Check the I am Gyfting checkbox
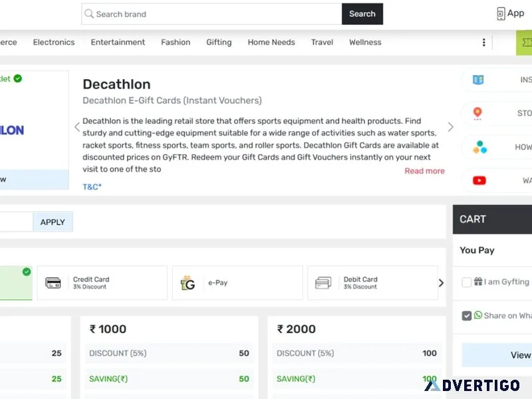The width and height of the screenshot is (532, 399). click(x=467, y=282)
